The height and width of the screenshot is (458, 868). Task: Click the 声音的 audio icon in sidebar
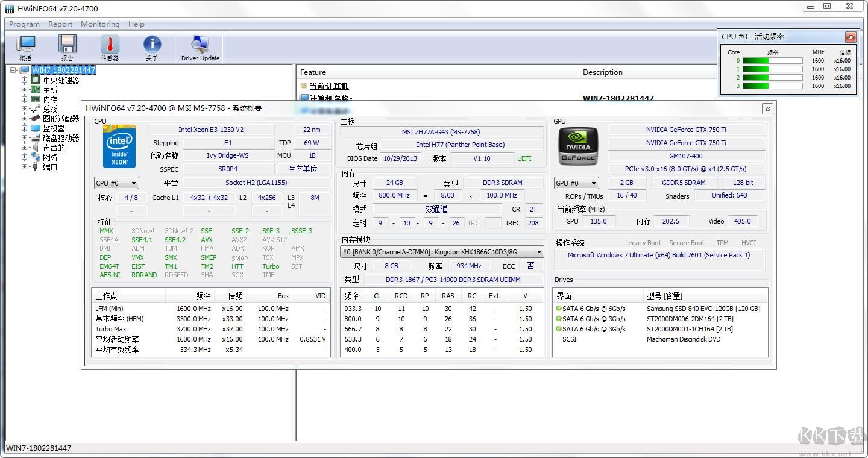pos(36,147)
